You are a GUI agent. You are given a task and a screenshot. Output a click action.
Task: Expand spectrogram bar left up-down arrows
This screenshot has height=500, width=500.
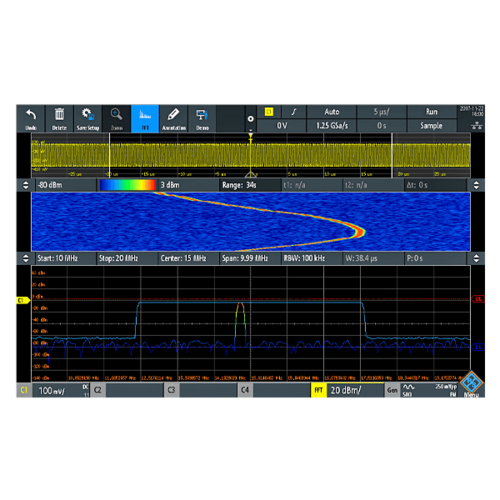click(26, 185)
